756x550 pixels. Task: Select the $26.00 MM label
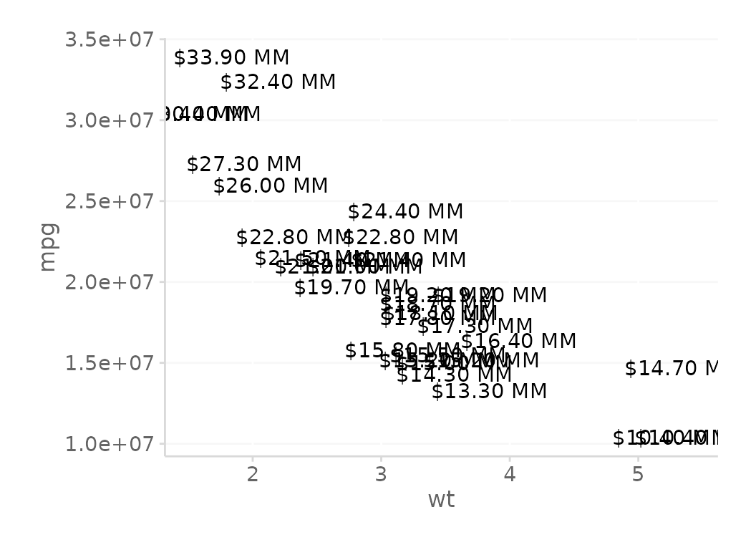pyautogui.click(x=271, y=185)
